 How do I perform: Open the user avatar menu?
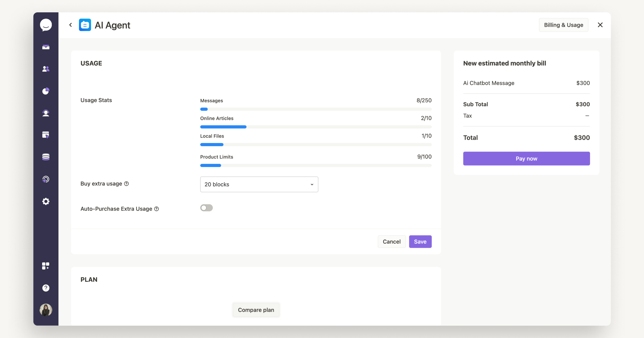(x=46, y=310)
